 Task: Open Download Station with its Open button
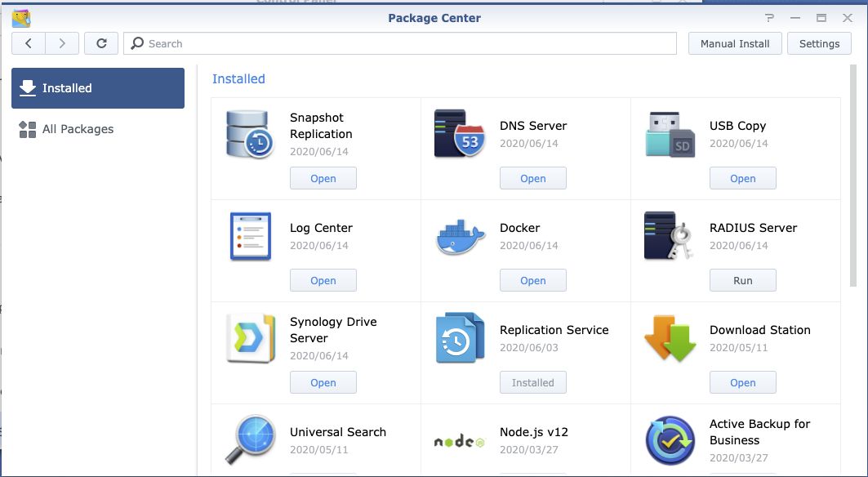click(743, 382)
